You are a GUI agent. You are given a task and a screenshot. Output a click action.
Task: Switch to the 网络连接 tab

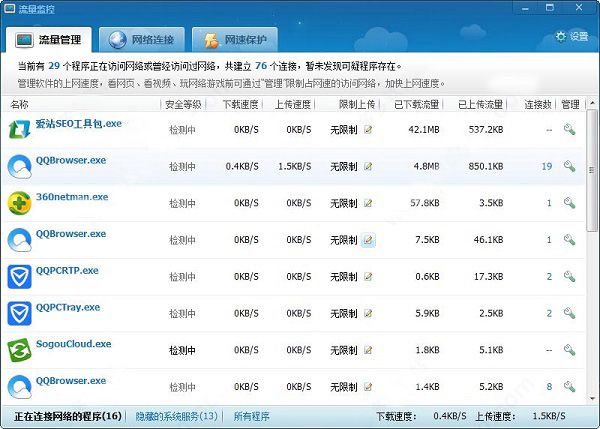(x=142, y=39)
